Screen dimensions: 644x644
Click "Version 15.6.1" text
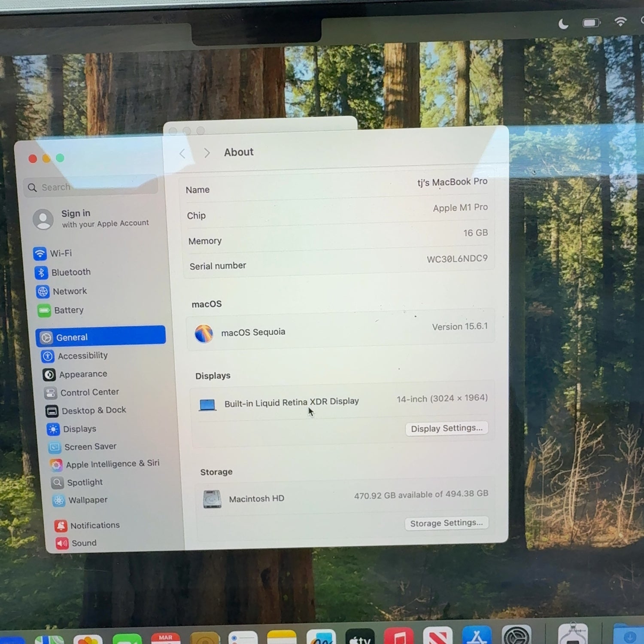point(460,327)
